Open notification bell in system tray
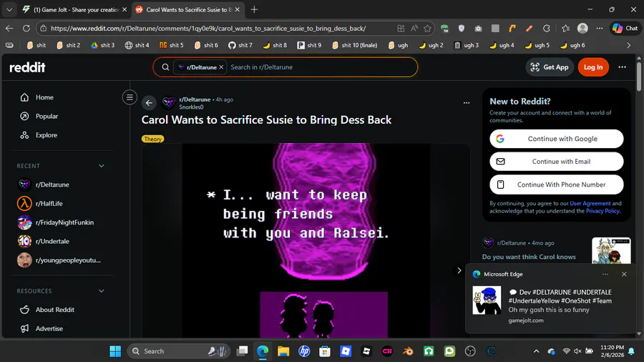Viewport: 644px width, 362px height. pos(631,351)
